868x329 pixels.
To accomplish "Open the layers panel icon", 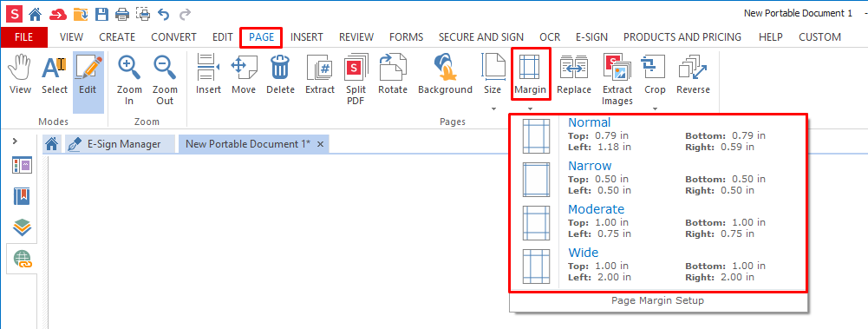I will [23, 227].
